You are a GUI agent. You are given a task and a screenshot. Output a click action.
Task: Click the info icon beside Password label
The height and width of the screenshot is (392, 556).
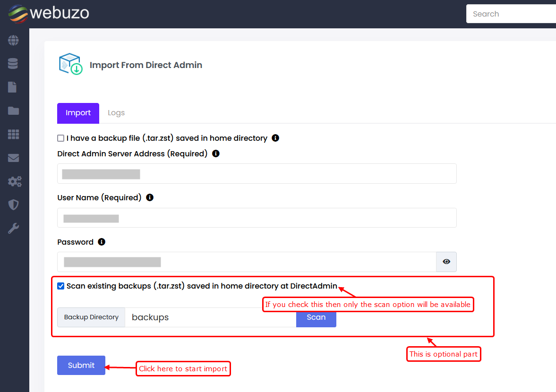[102, 242]
